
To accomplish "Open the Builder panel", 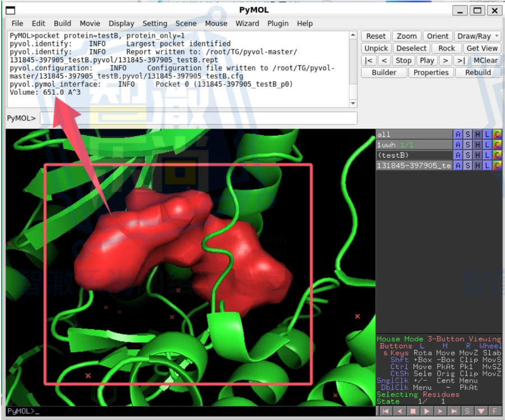I will point(384,72).
